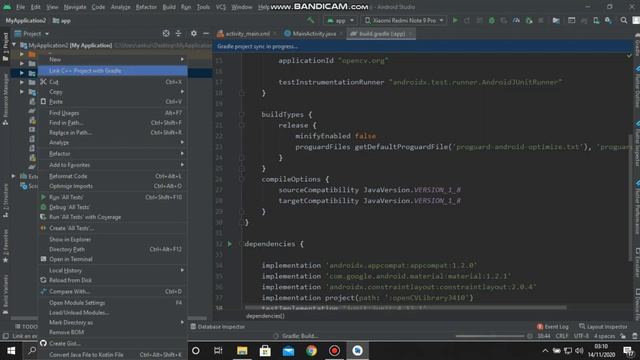Open the TODO tool window
The width and height of the screenshot is (640, 360).
[x=27, y=327]
